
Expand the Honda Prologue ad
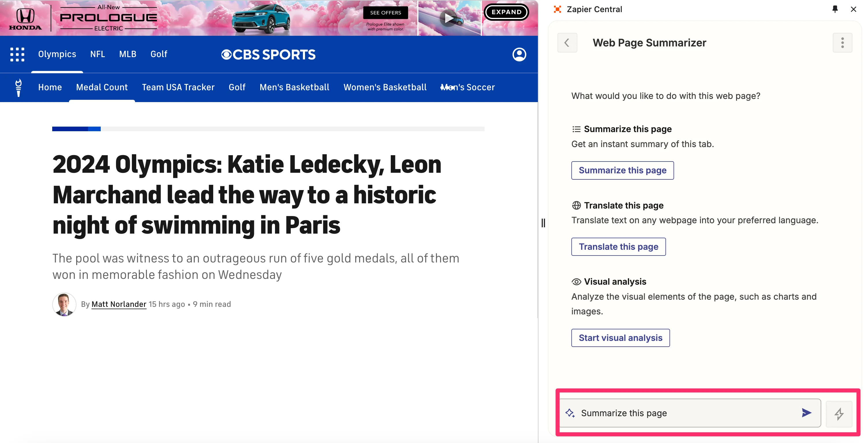(506, 12)
